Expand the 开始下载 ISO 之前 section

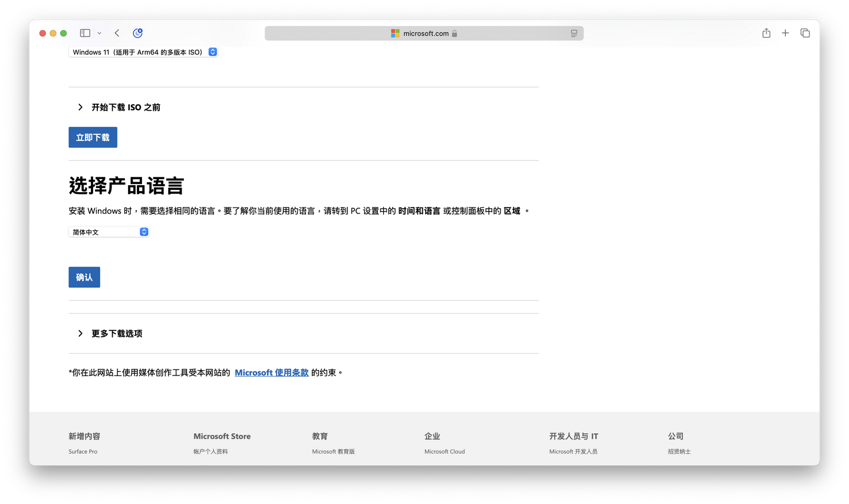pos(120,107)
